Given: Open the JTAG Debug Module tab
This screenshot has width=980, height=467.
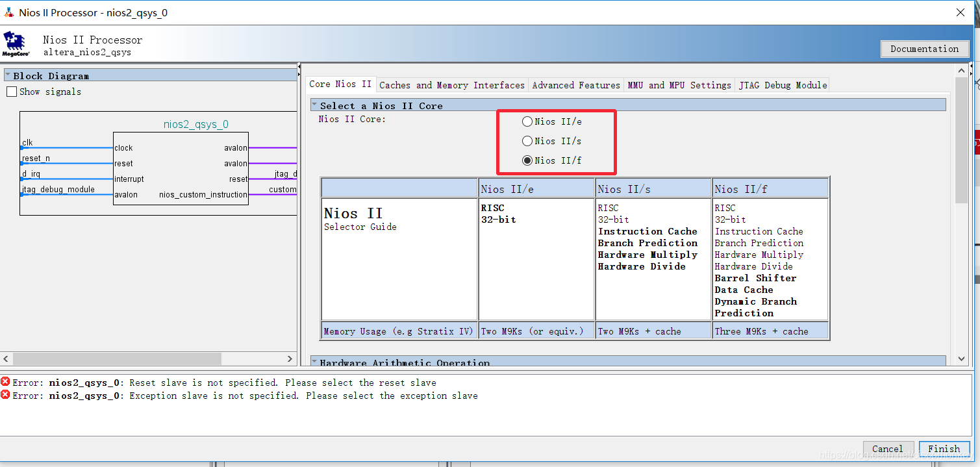Looking at the screenshot, I should (x=783, y=85).
